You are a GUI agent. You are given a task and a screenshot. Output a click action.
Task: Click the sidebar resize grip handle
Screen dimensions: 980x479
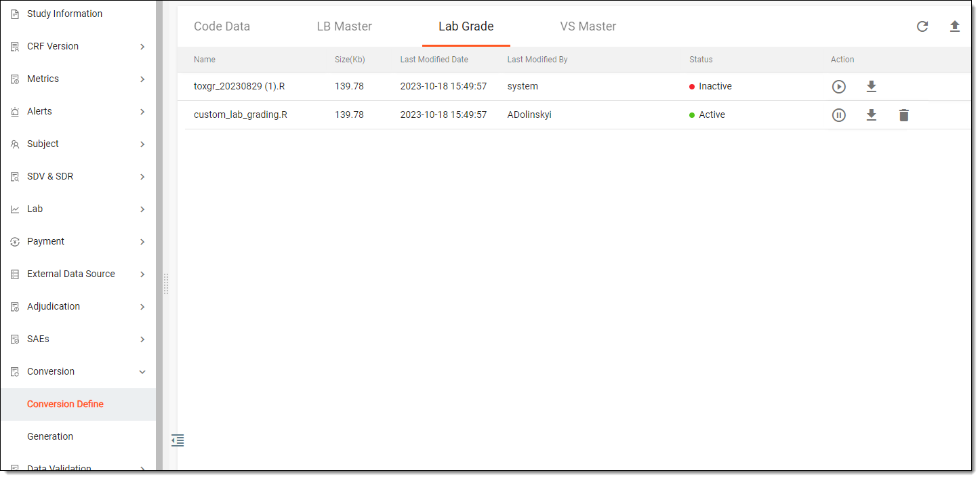click(165, 284)
